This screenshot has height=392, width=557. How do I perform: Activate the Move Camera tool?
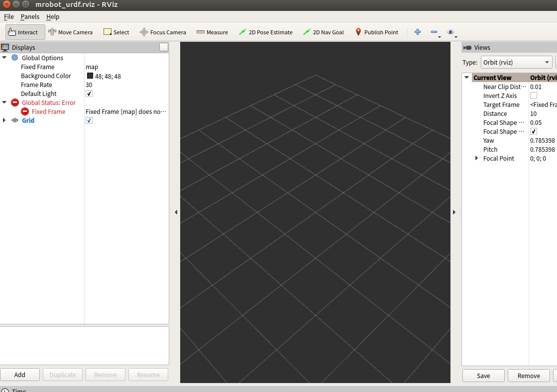pos(71,32)
